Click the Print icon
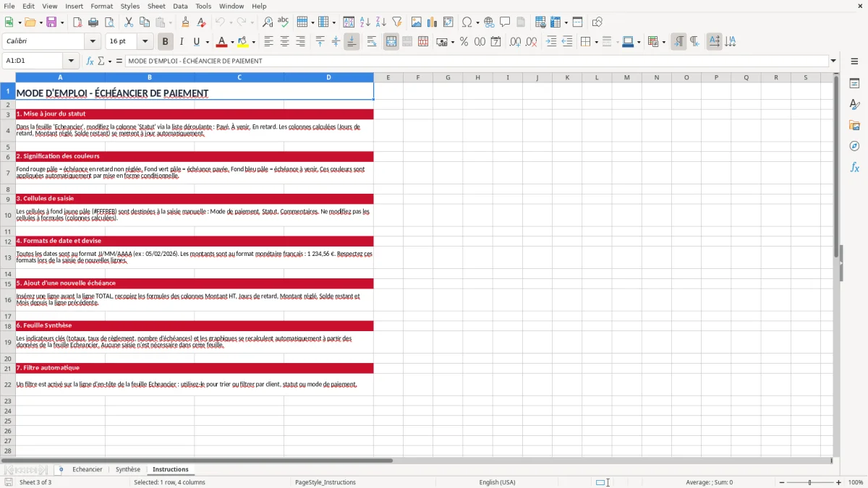Image resolution: width=868 pixels, height=488 pixels. [92, 22]
